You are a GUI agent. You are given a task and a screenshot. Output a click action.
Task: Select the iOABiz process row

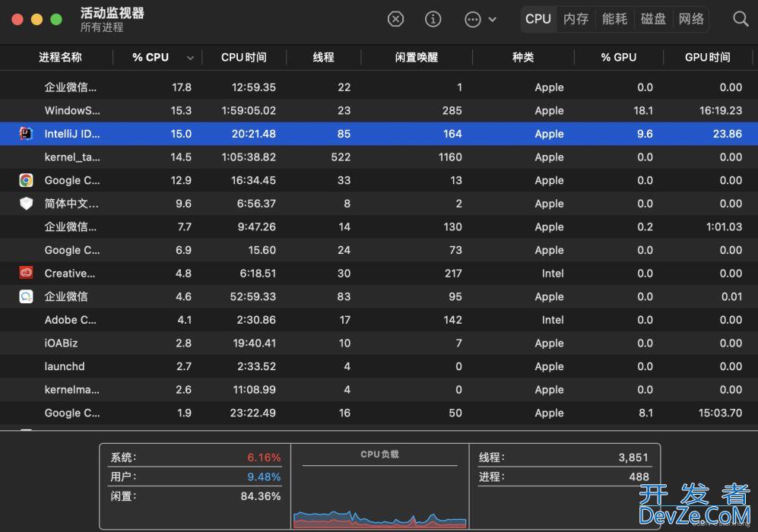coord(379,343)
